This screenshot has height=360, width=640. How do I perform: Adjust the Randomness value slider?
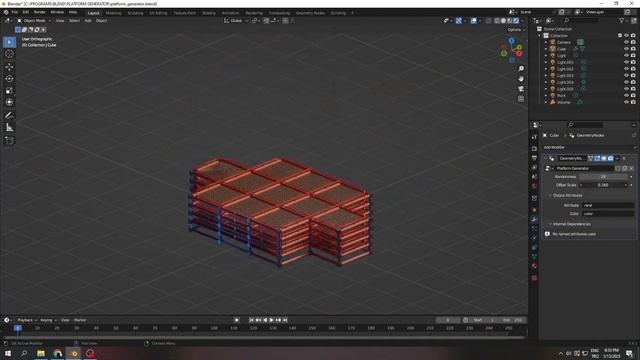[603, 177]
